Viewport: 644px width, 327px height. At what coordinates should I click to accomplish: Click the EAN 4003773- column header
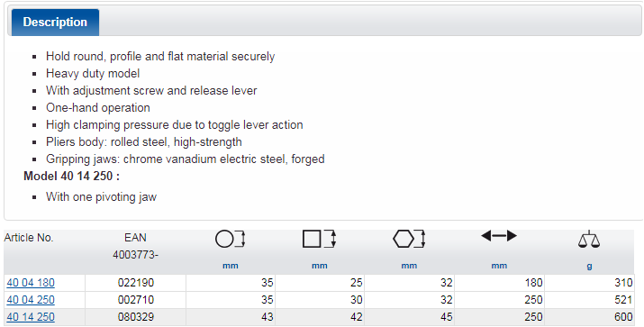[135, 246]
